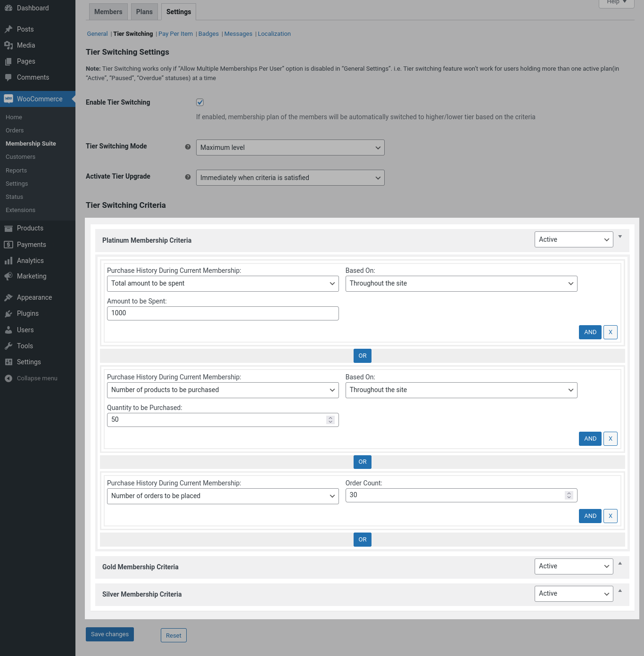Click the Comments sidebar icon
The width and height of the screenshot is (644, 656).
tap(8, 77)
